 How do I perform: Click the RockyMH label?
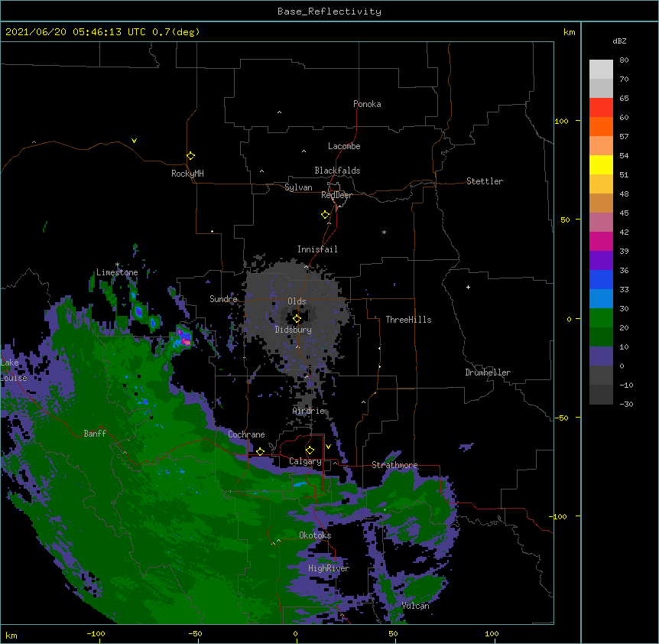coord(187,174)
